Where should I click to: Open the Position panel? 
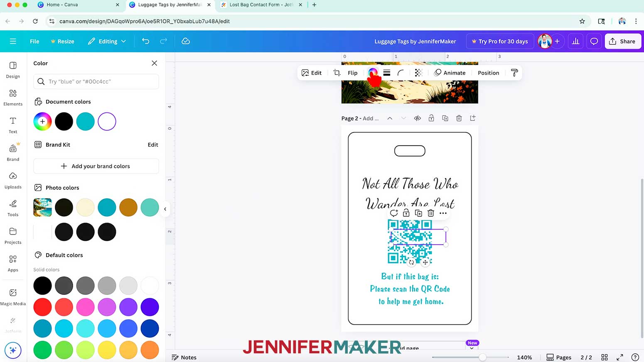point(488,73)
